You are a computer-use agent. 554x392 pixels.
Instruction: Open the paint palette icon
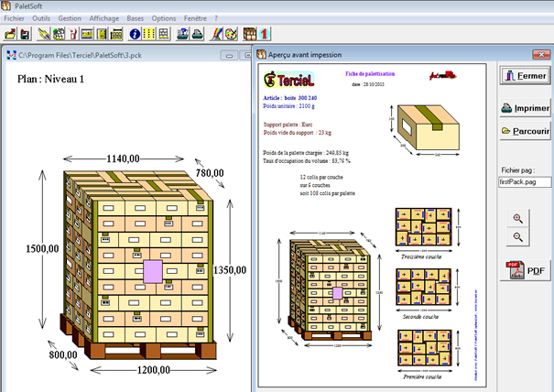tap(231, 34)
